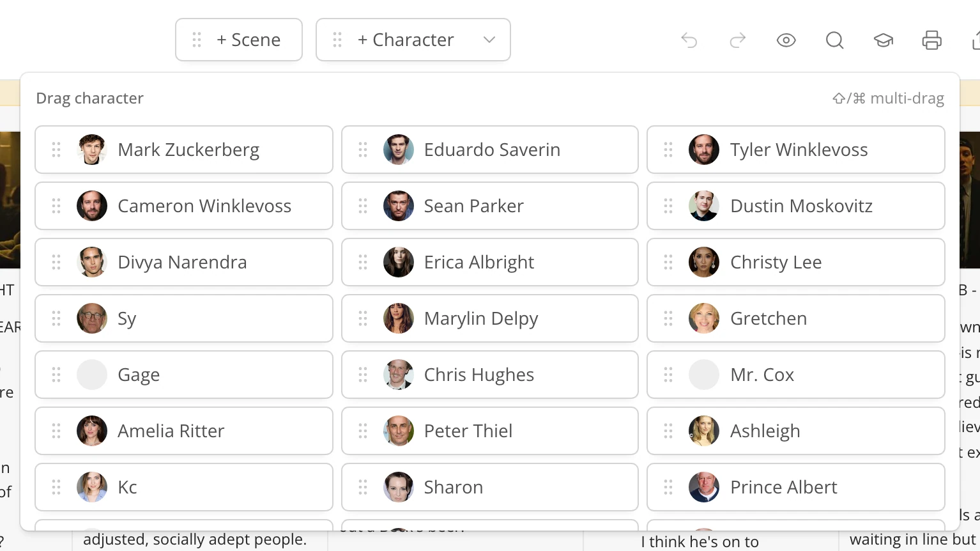
Task: Click Peter Thiel name text
Action: tap(468, 431)
